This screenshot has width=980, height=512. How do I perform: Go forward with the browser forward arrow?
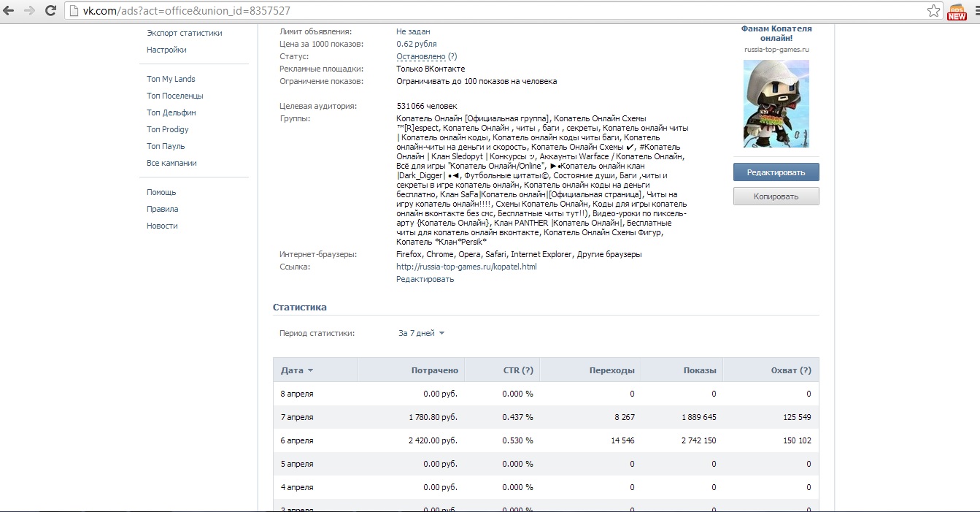coord(30,11)
